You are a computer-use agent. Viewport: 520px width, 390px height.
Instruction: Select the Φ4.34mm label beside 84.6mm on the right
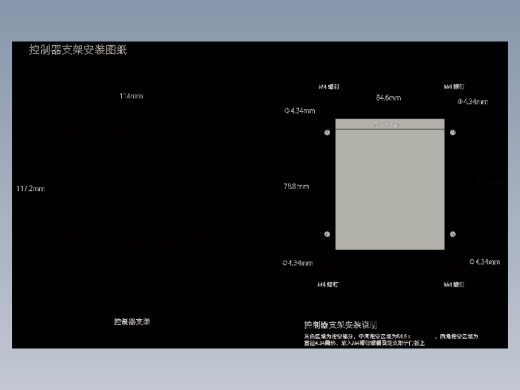[473, 102]
